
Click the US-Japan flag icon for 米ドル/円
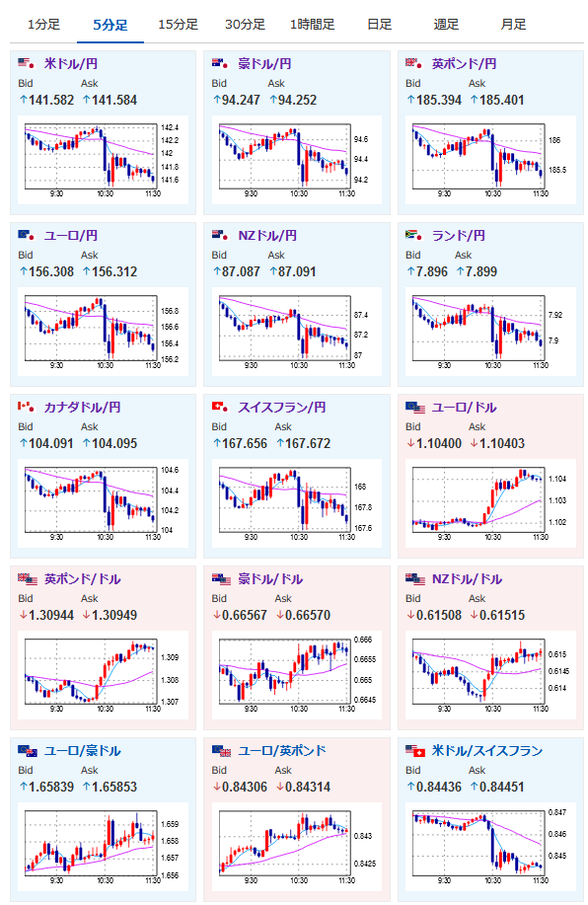26,63
